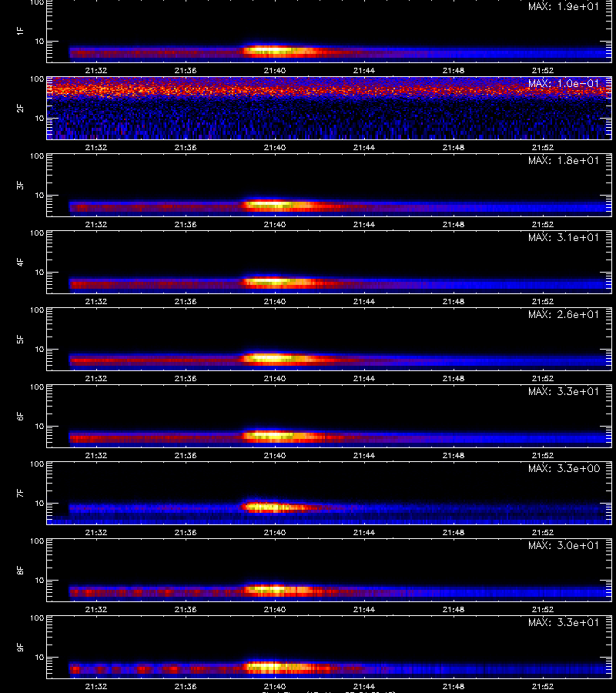Select the 4F axis label
The image size is (616, 693).
tap(20, 262)
